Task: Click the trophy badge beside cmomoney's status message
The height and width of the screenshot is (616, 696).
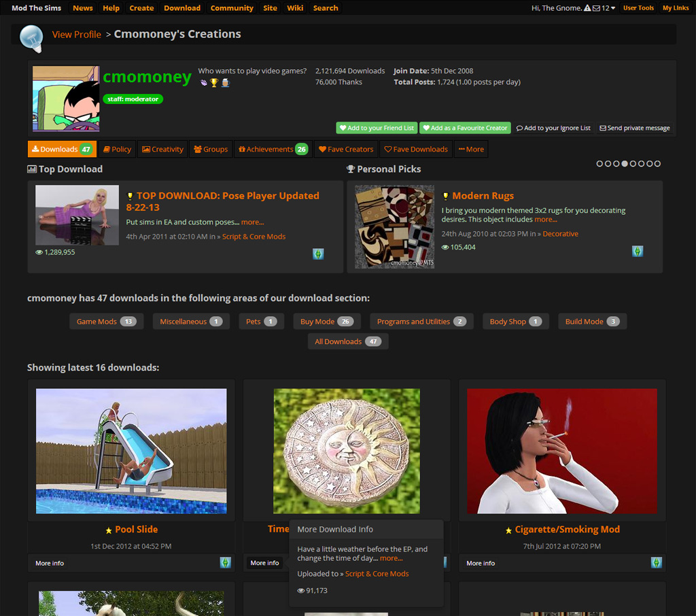Action: pyautogui.click(x=214, y=82)
